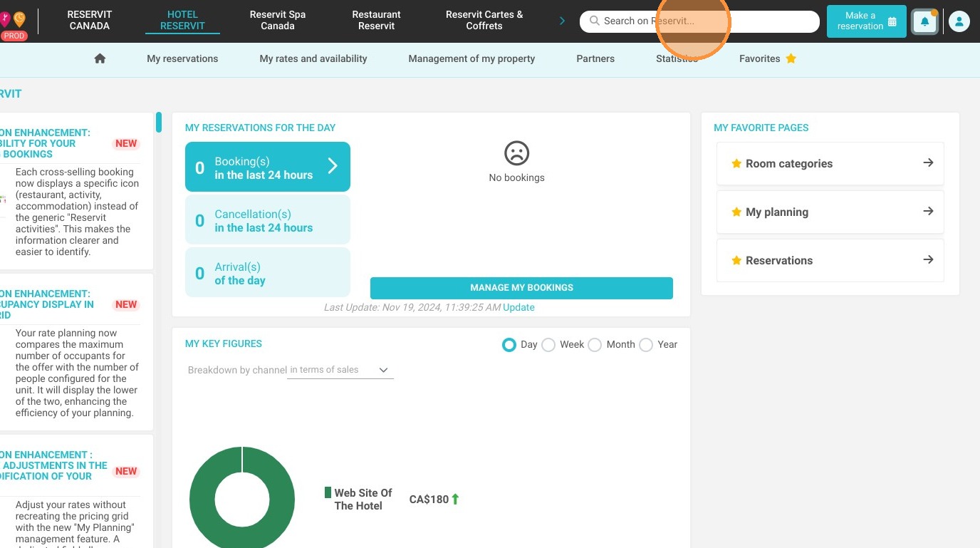Select the Month radio button
Image resolution: width=980 pixels, height=548 pixels.
click(x=595, y=345)
